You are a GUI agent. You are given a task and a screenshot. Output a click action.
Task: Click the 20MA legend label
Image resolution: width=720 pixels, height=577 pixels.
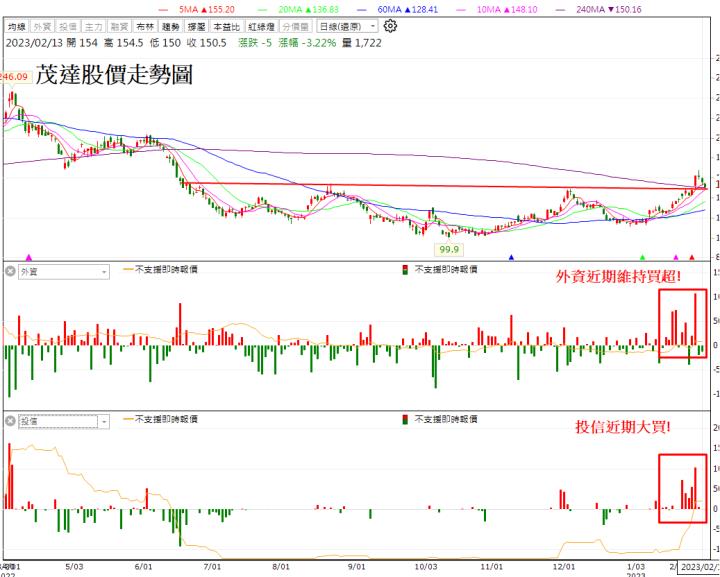coord(309,9)
